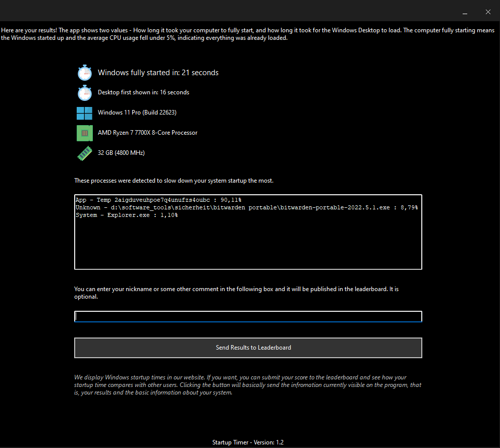Send Results to Leaderboard
This screenshot has height=448, width=500.
tap(248, 348)
